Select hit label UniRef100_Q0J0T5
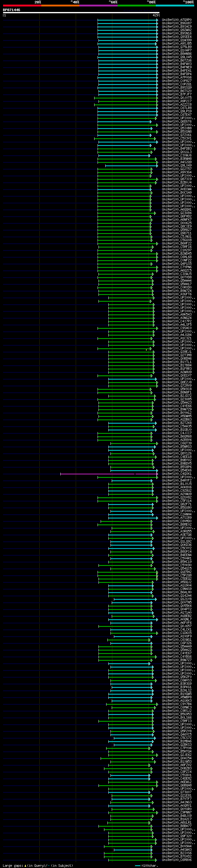197x868 pixels. click(x=176, y=98)
